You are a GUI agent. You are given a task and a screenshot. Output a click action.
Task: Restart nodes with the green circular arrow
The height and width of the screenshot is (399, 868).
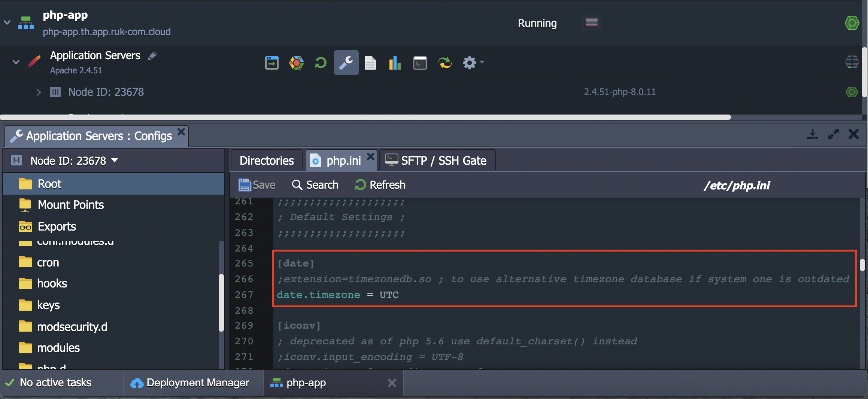tap(321, 63)
